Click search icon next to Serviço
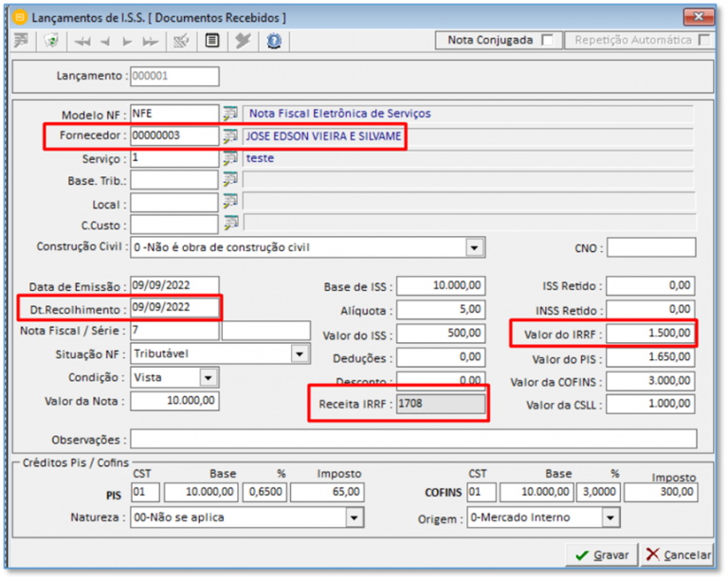 (229, 159)
